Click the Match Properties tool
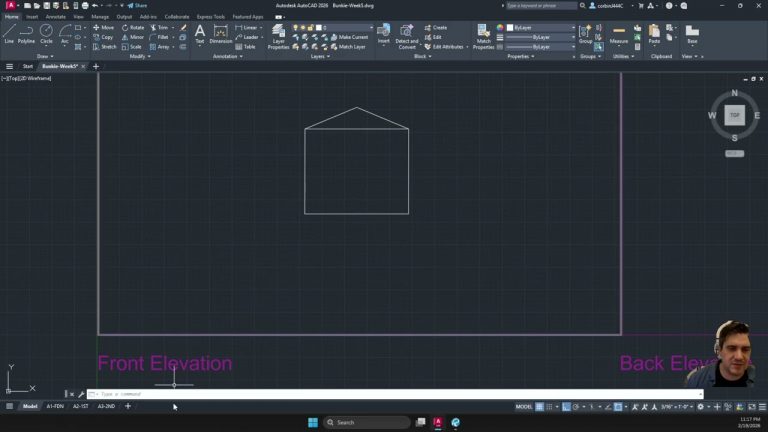768x432 pixels. 483,36
